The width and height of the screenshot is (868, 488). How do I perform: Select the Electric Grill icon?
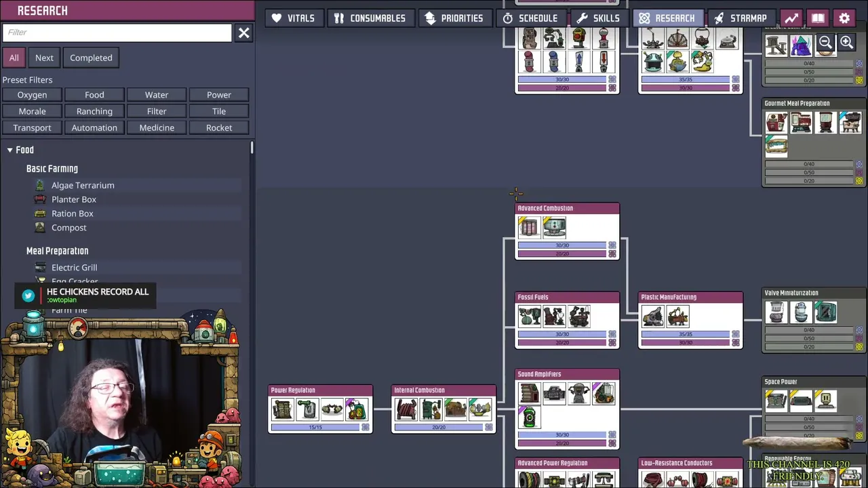tap(40, 268)
